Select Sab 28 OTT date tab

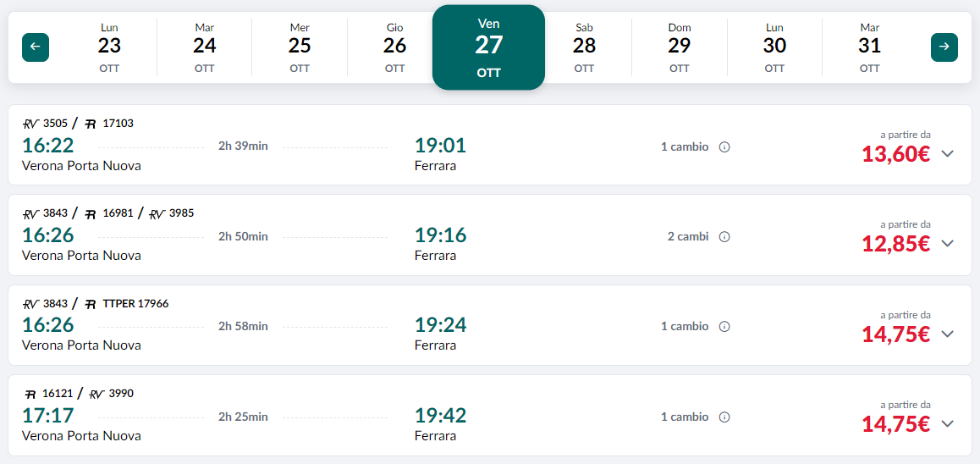[585, 47]
